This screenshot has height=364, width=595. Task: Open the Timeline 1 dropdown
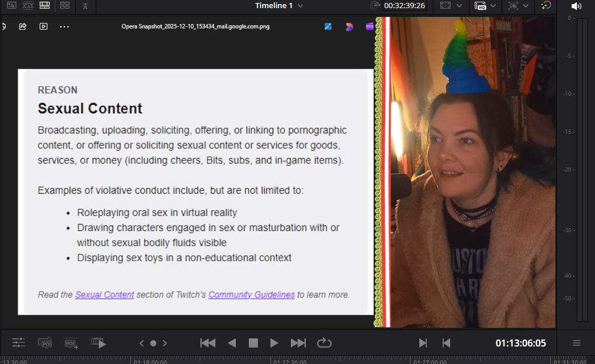pos(300,6)
